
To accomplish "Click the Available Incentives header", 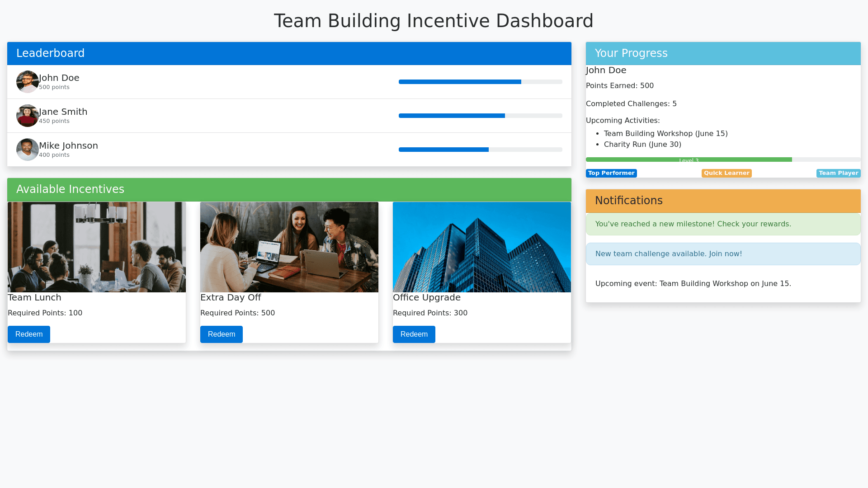I will tap(289, 189).
